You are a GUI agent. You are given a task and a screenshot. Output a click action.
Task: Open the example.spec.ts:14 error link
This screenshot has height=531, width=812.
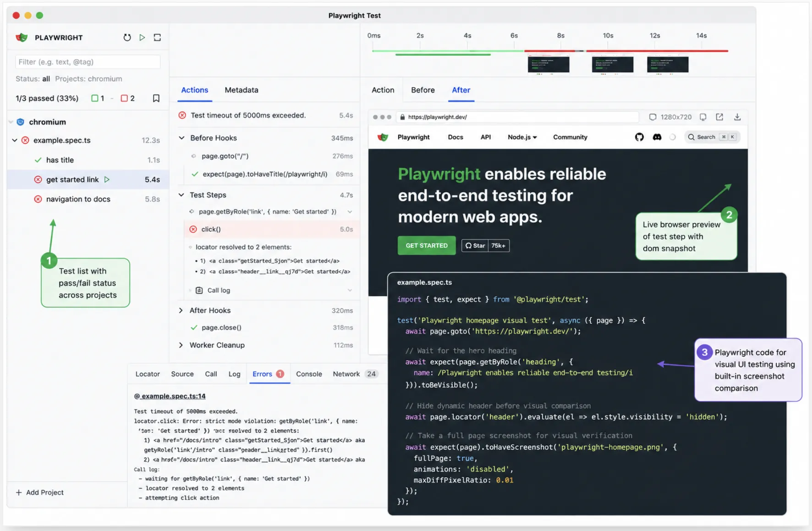tap(170, 396)
